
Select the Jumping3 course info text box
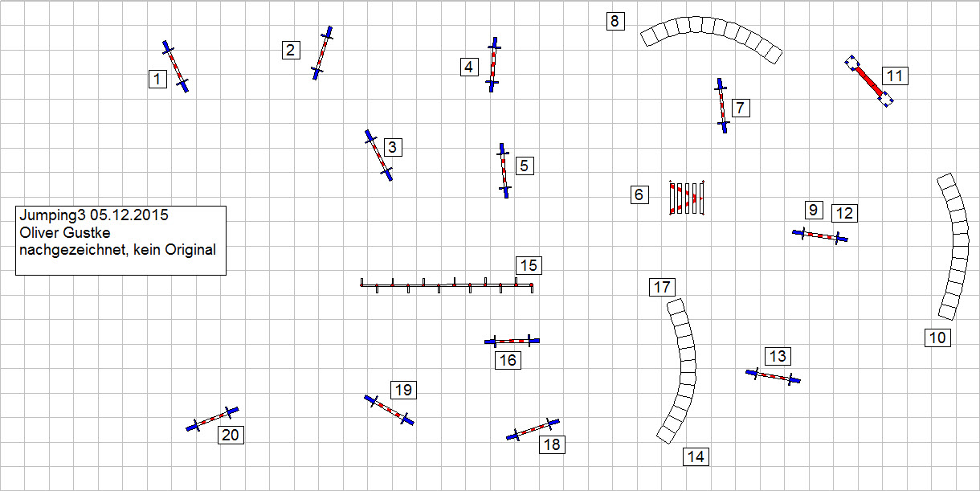120,240
